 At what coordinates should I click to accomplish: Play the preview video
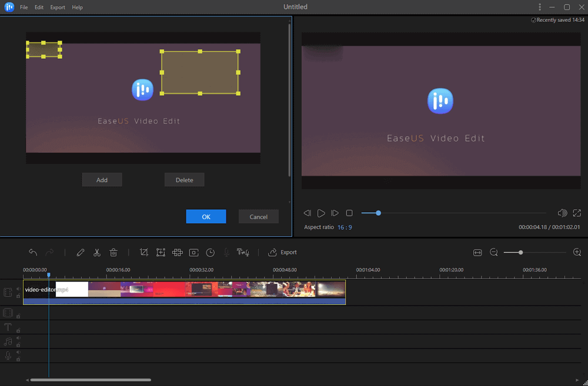coord(321,213)
